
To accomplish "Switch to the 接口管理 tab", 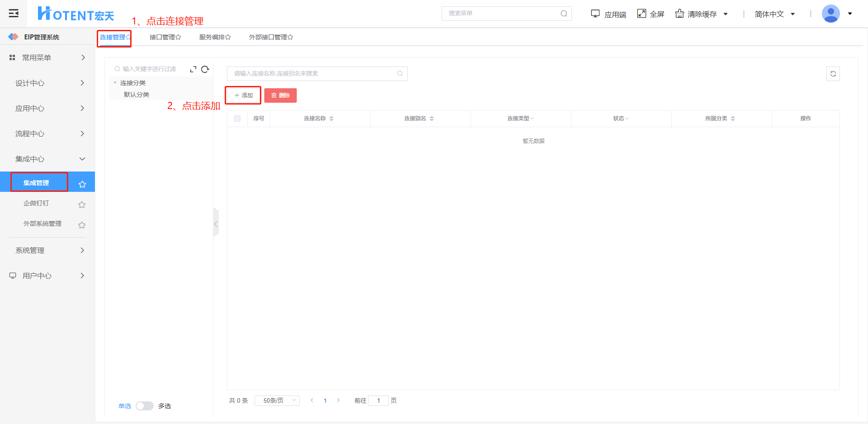I will click(165, 37).
